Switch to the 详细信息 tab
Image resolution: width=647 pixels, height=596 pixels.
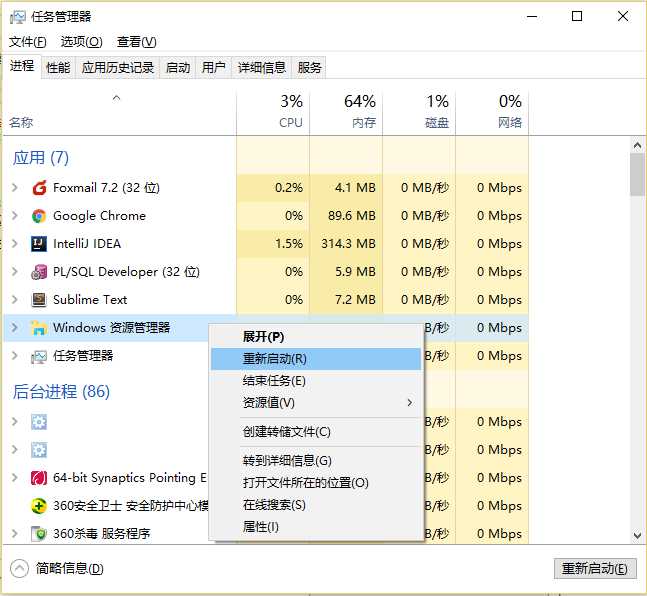point(262,67)
